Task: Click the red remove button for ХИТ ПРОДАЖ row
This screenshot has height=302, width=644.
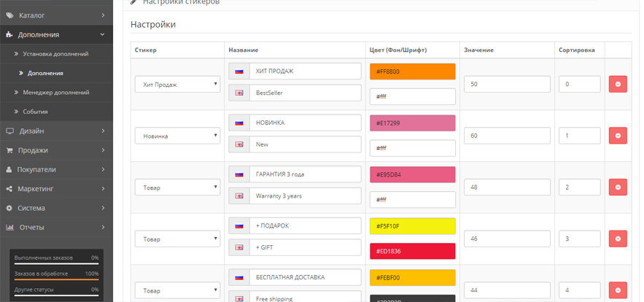Action: point(617,84)
